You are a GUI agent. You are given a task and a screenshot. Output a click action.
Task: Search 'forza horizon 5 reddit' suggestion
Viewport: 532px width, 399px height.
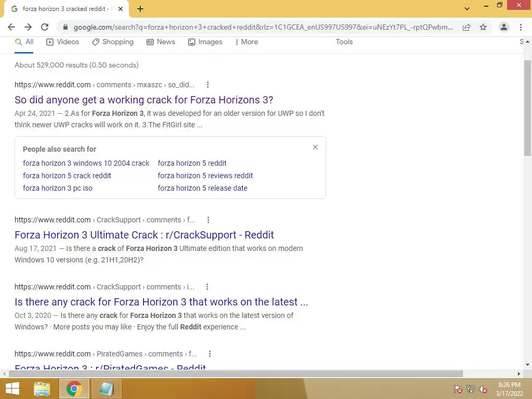(x=192, y=163)
